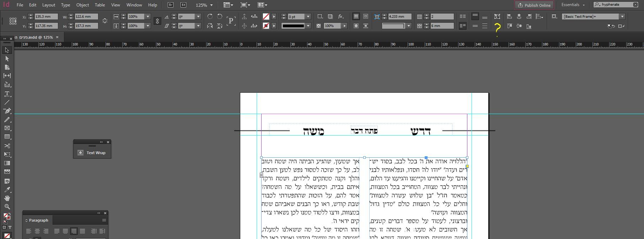Select the Type tool

click(x=7, y=94)
